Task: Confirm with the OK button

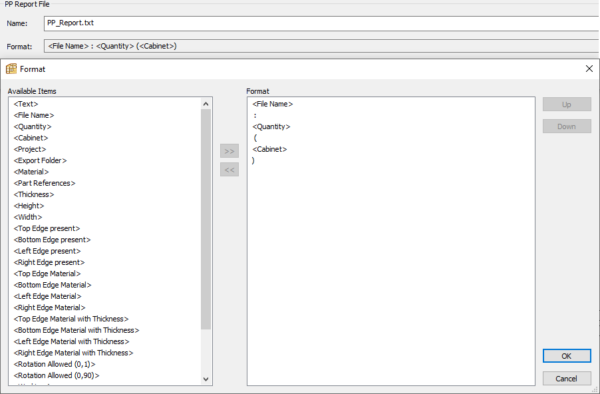Action: coord(567,356)
